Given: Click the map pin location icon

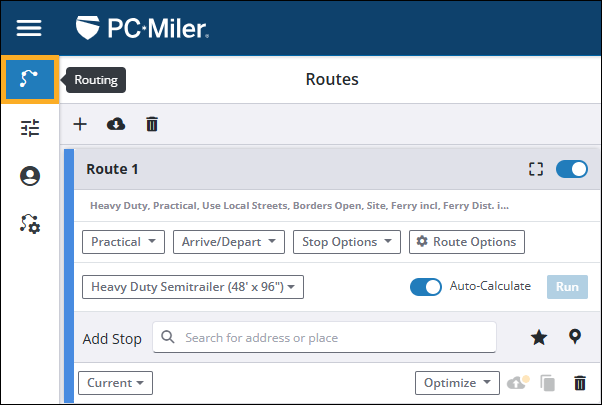Looking at the screenshot, I should [x=575, y=337].
